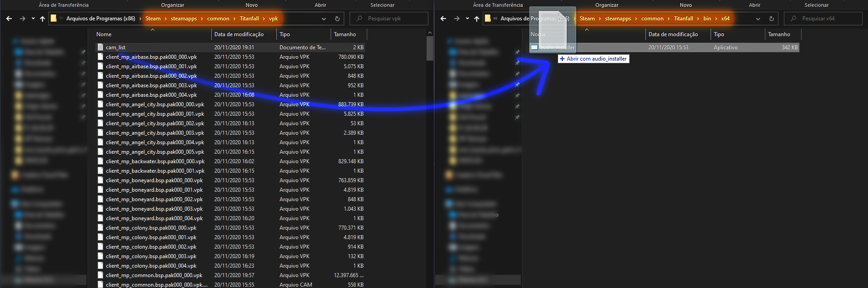
Task: Navigate to Titanfall in vpk window breadcrumb
Action: (249, 19)
